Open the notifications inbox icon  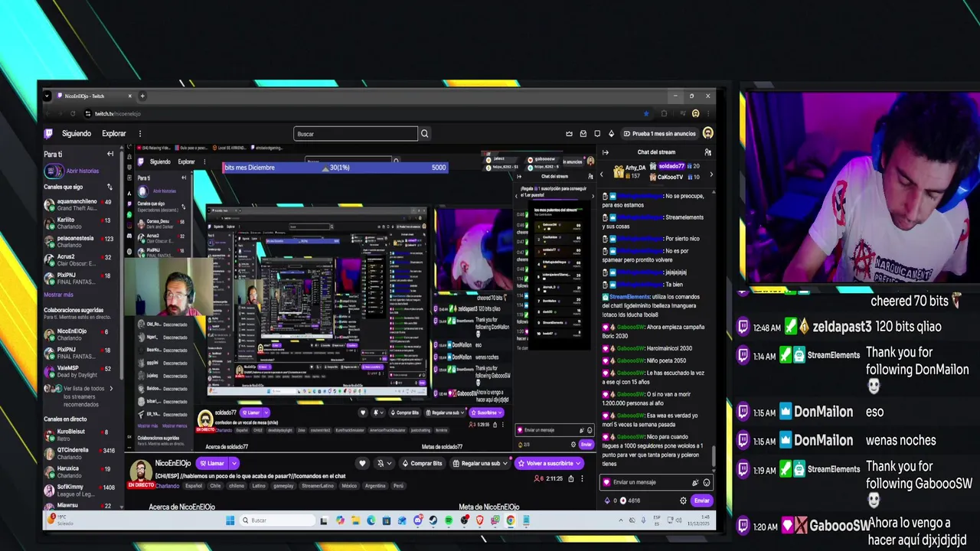[x=583, y=133]
